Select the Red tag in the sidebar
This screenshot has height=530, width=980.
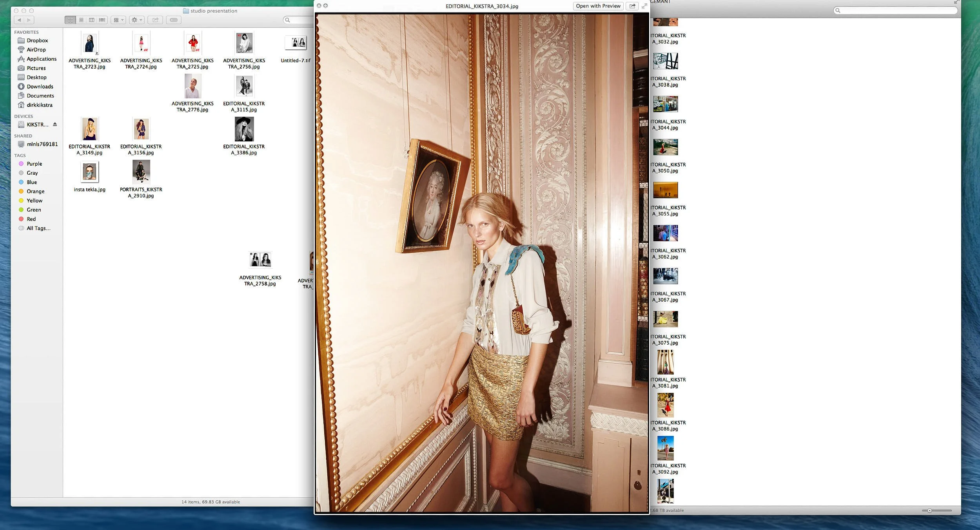coord(32,219)
